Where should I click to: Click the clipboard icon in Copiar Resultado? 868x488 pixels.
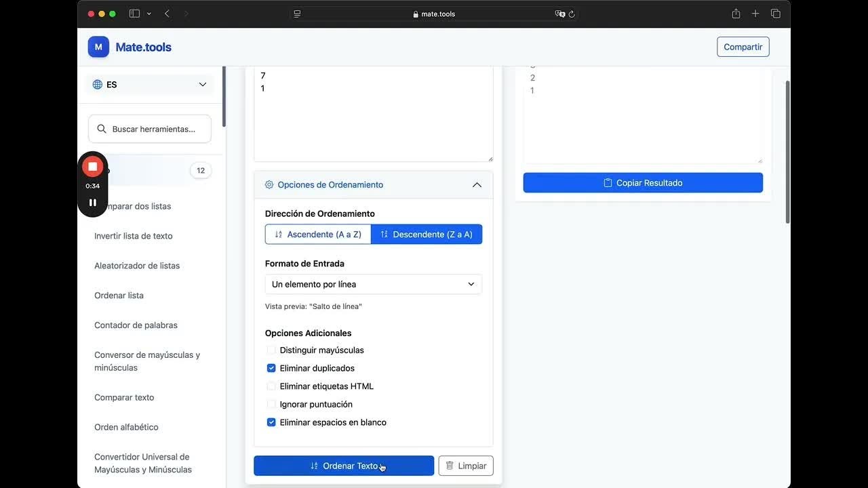[608, 183]
